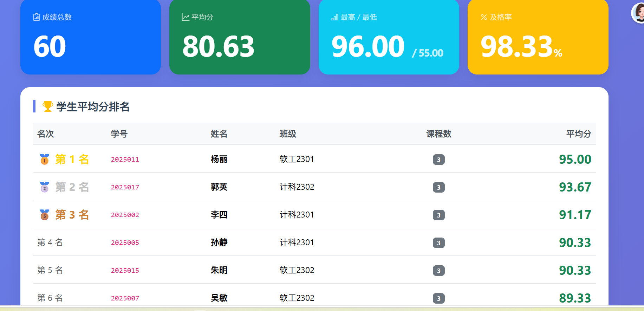Click the 学号 column header
The width and height of the screenshot is (644, 311).
click(x=119, y=134)
